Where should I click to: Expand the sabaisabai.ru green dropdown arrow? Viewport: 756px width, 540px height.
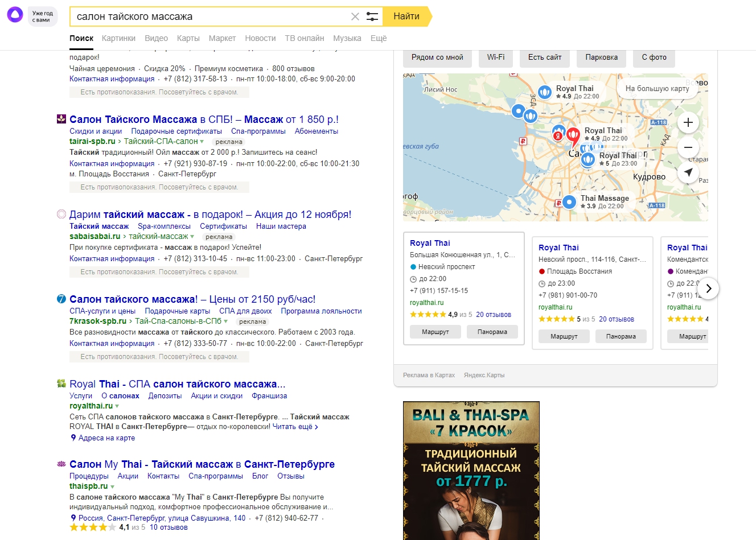click(x=192, y=236)
